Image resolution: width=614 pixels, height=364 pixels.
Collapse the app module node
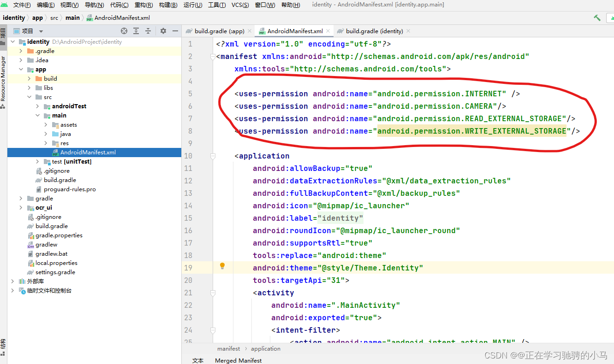pyautogui.click(x=21, y=70)
